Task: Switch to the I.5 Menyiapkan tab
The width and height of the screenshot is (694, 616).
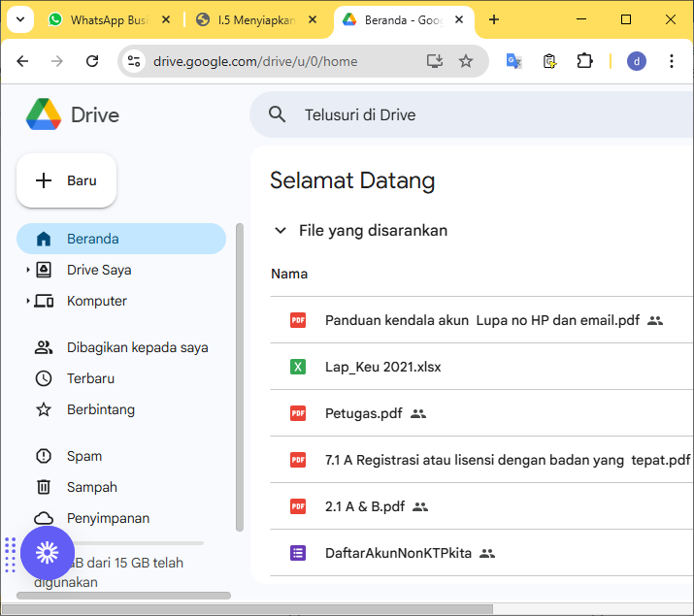Action: coord(248,20)
